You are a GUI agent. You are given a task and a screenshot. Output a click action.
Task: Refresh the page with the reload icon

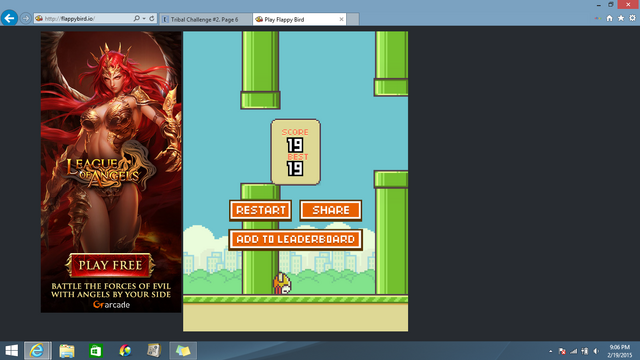tap(152, 18)
